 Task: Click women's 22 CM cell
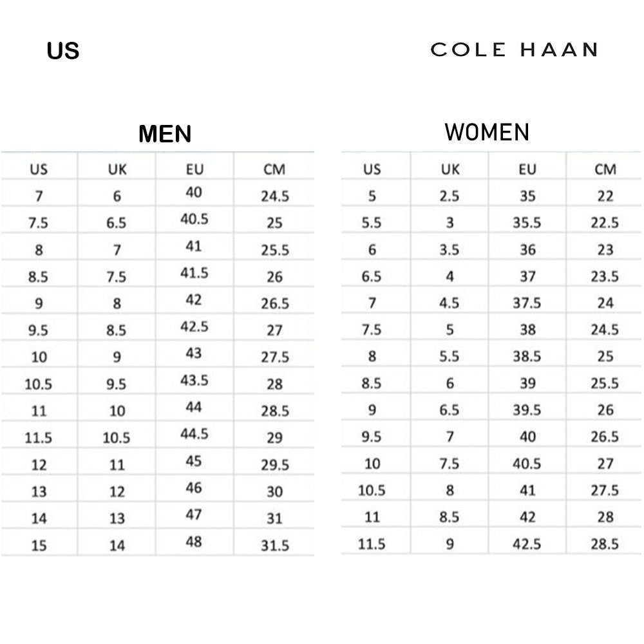(605, 196)
